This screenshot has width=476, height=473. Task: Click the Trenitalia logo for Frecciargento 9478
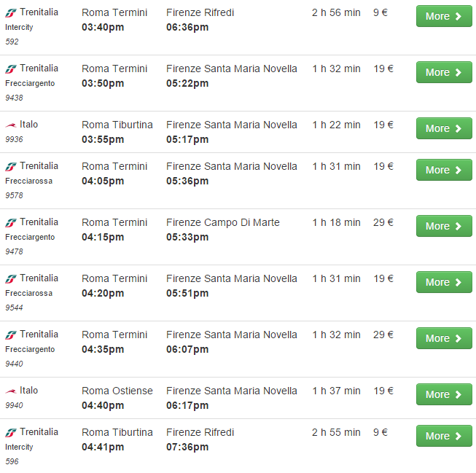pyautogui.click(x=11, y=222)
